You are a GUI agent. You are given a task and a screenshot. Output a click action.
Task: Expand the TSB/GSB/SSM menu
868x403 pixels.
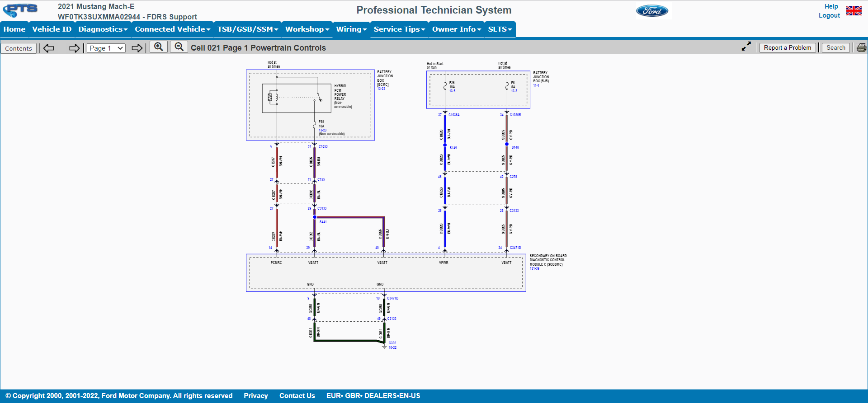point(247,29)
